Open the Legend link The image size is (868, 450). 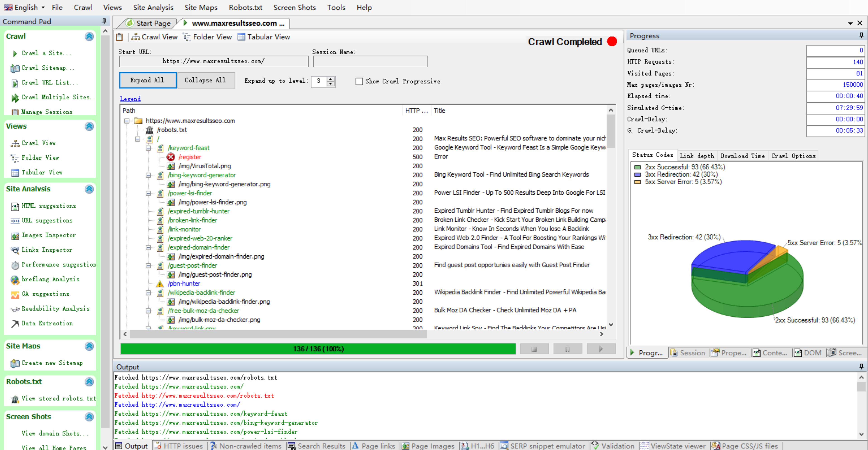130,99
